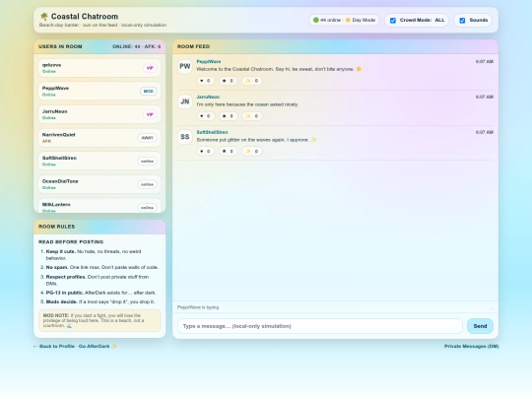Click JarruNeon's username in the feed
The height and width of the screenshot is (399, 532).
208,97
